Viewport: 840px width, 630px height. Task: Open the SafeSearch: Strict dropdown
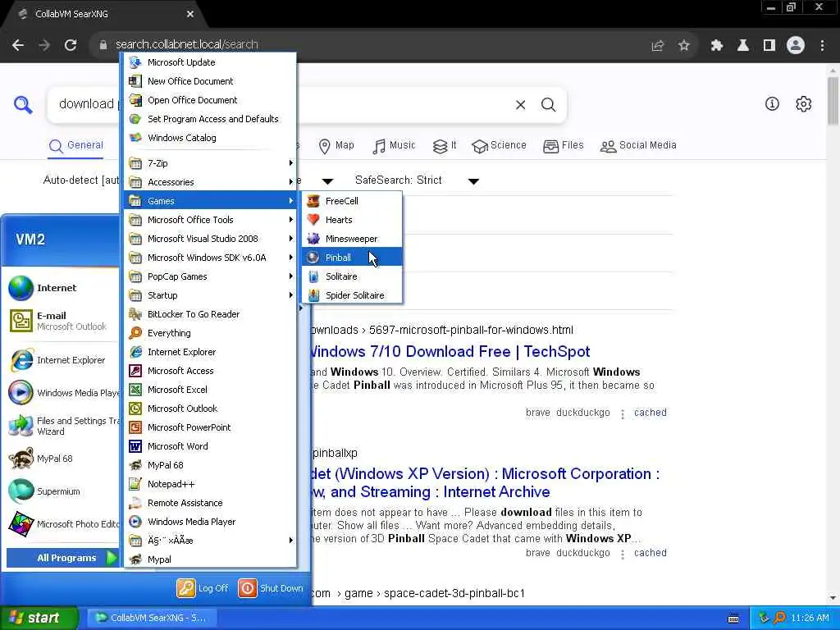tap(418, 180)
